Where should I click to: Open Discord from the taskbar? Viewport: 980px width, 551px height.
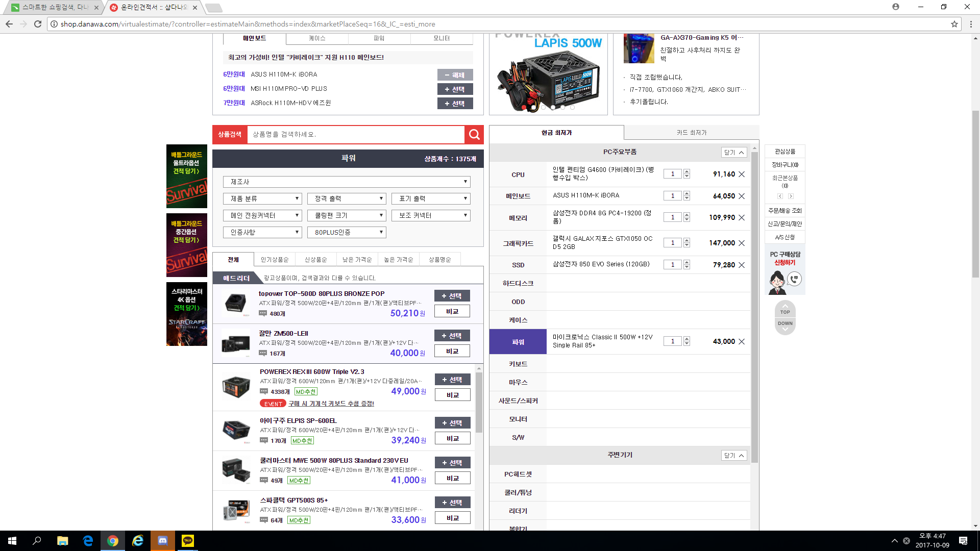(163, 541)
